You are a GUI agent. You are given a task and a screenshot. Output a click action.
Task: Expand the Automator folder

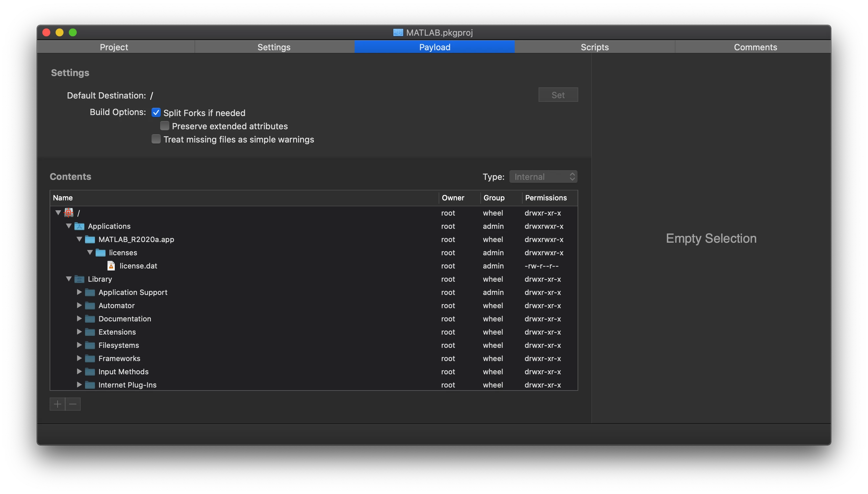79,305
